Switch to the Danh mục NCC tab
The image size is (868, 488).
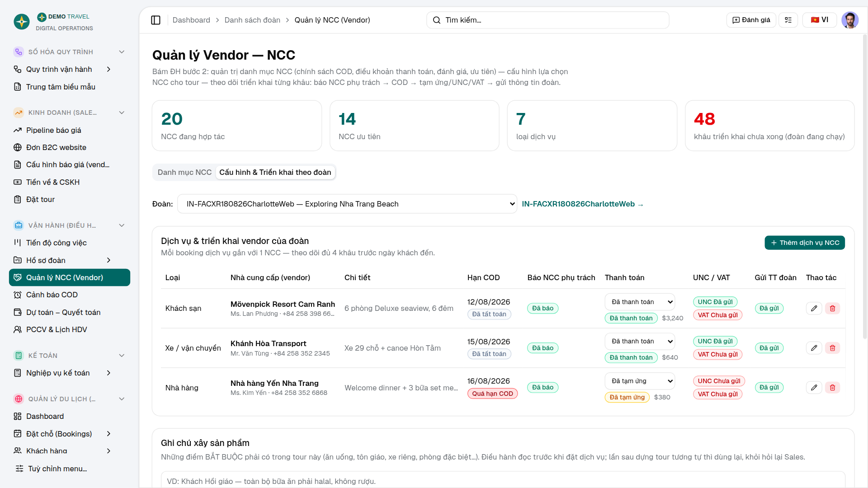pyautogui.click(x=184, y=172)
